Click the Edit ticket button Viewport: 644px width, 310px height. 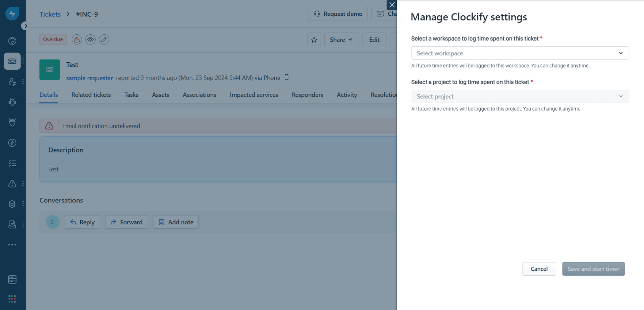coord(374,39)
